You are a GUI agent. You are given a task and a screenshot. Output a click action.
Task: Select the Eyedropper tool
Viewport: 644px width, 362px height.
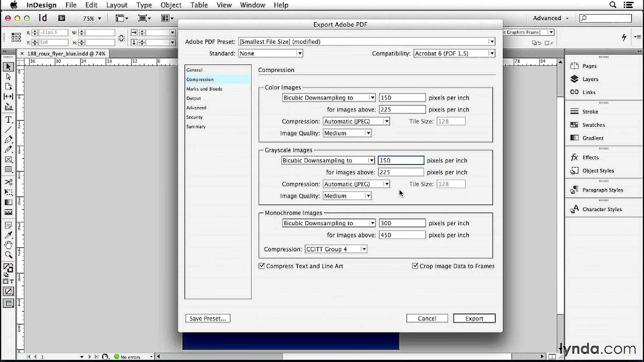(9, 235)
